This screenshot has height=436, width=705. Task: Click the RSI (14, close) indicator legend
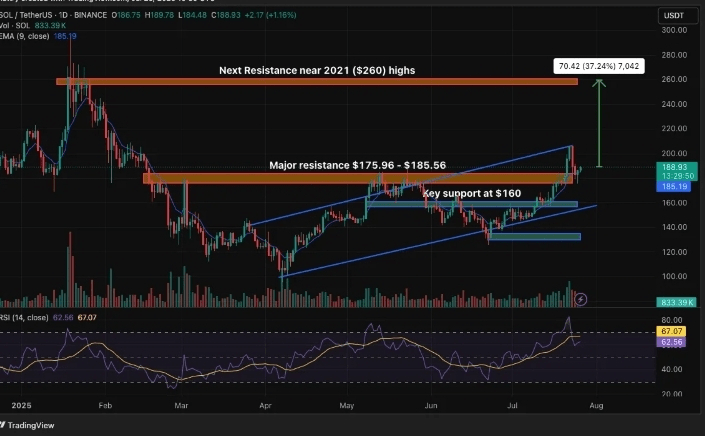click(x=48, y=318)
